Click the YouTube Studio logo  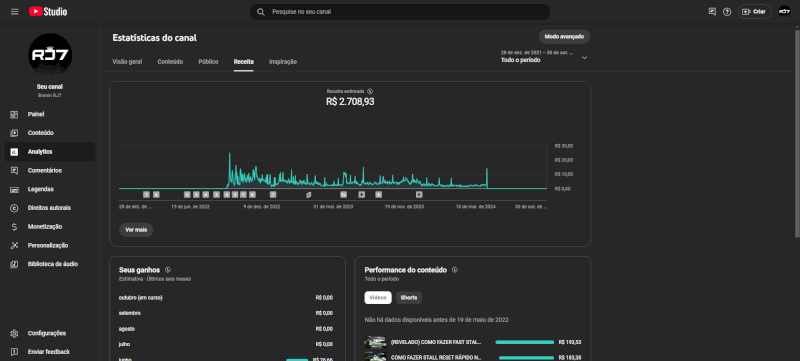48,11
